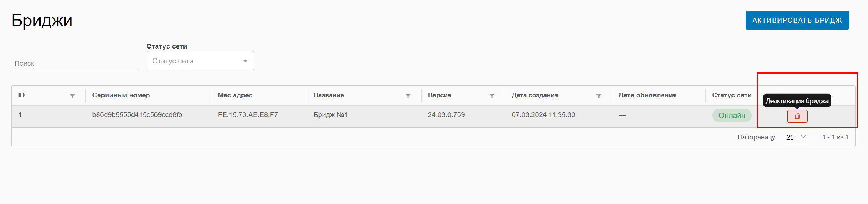Viewport: 868px width, 204px height.
Task: Sort by Серийный номер column header
Action: point(121,95)
